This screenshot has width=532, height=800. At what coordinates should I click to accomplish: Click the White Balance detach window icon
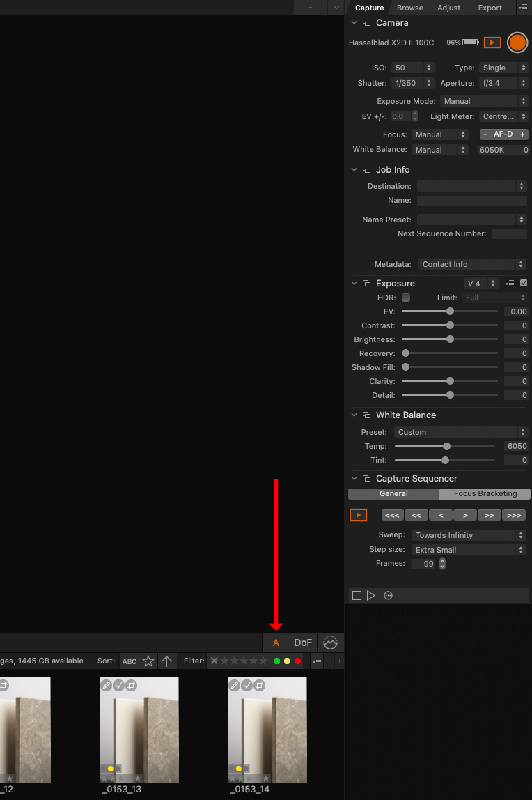tap(366, 415)
